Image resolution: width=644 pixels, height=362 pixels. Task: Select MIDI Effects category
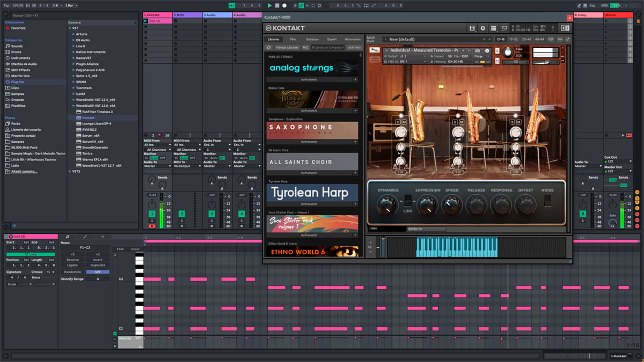pyautogui.click(x=20, y=70)
